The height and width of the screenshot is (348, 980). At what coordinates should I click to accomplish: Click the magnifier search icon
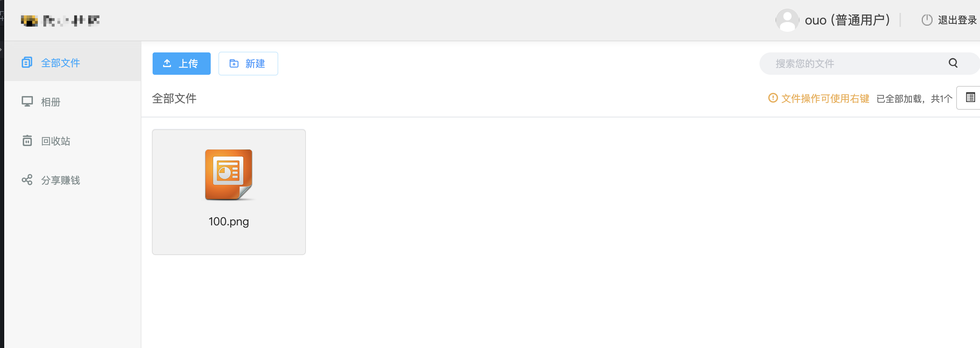953,63
